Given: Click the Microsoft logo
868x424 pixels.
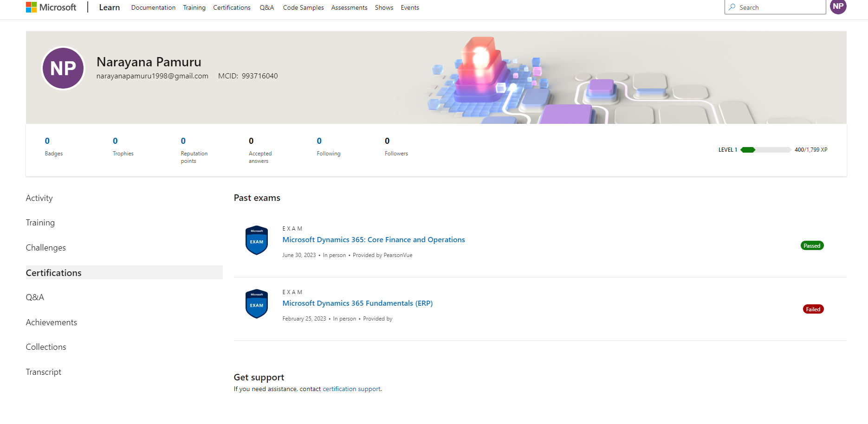Looking at the screenshot, I should (51, 7).
